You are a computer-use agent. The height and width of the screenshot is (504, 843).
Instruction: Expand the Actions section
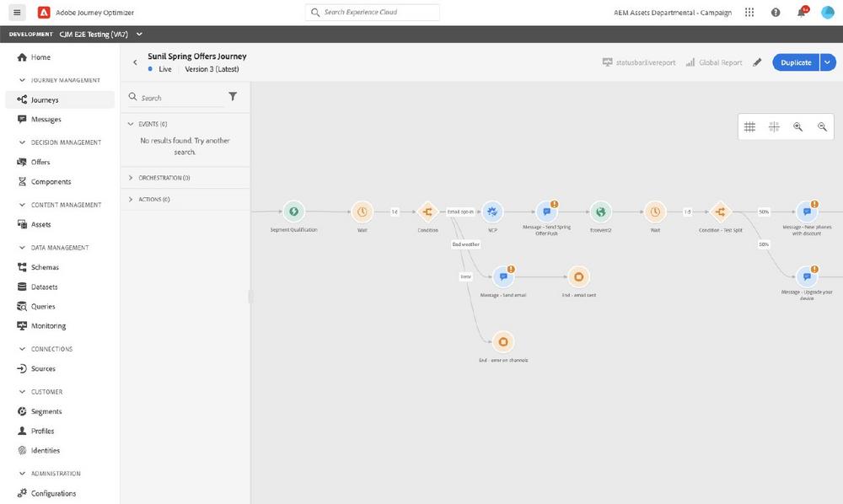[x=131, y=200]
